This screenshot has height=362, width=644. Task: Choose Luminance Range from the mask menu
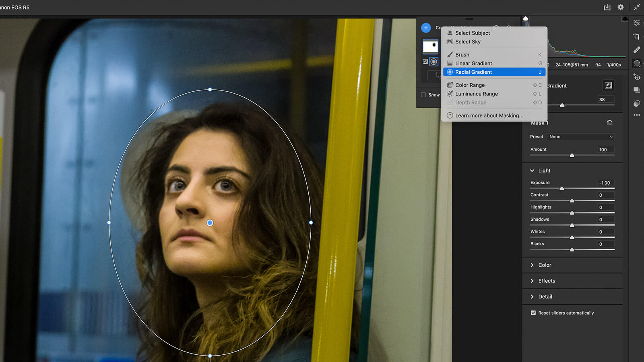tap(494, 94)
